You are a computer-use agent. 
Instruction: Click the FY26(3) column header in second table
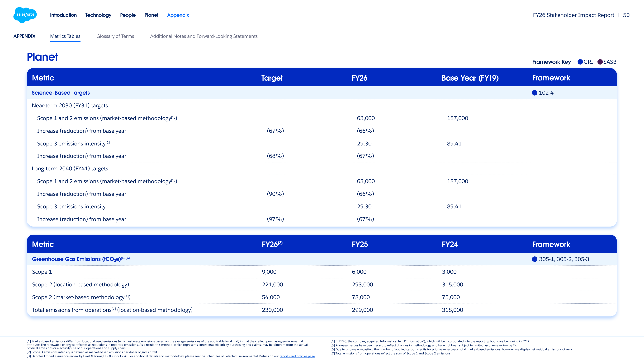pos(272,244)
